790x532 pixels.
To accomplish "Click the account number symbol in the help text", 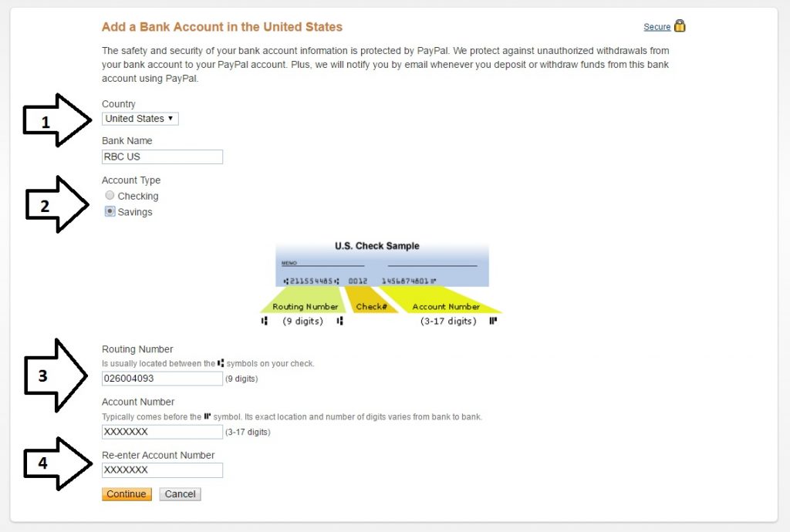I will [206, 416].
